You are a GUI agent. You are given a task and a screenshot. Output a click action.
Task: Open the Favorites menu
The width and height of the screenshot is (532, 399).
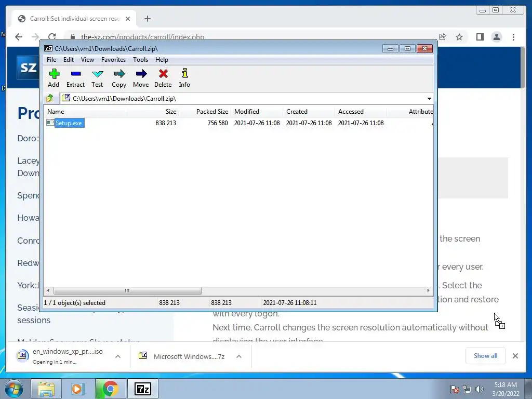pos(113,60)
